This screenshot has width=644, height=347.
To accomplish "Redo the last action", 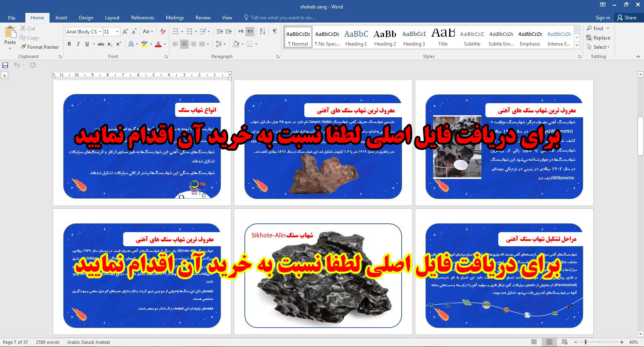I will (33, 65).
